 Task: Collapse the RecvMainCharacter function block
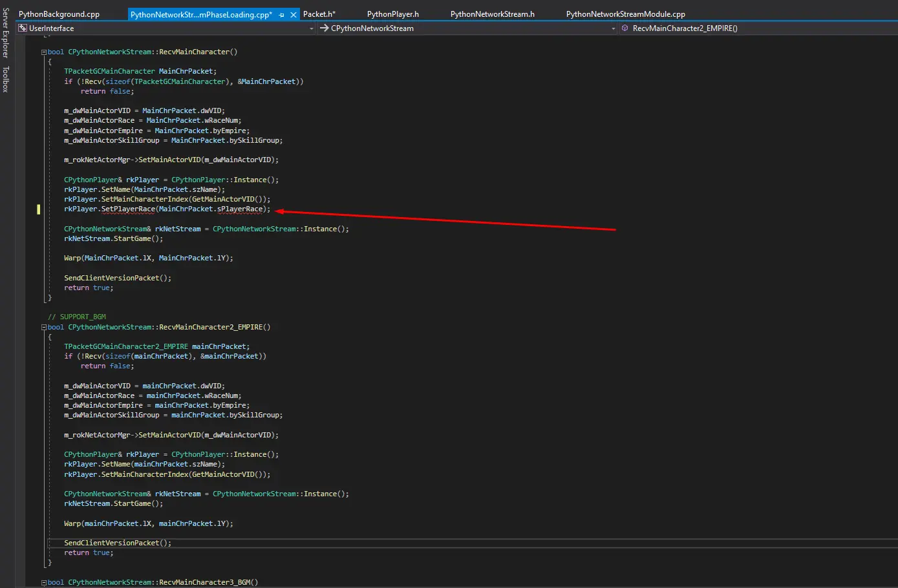(44, 52)
